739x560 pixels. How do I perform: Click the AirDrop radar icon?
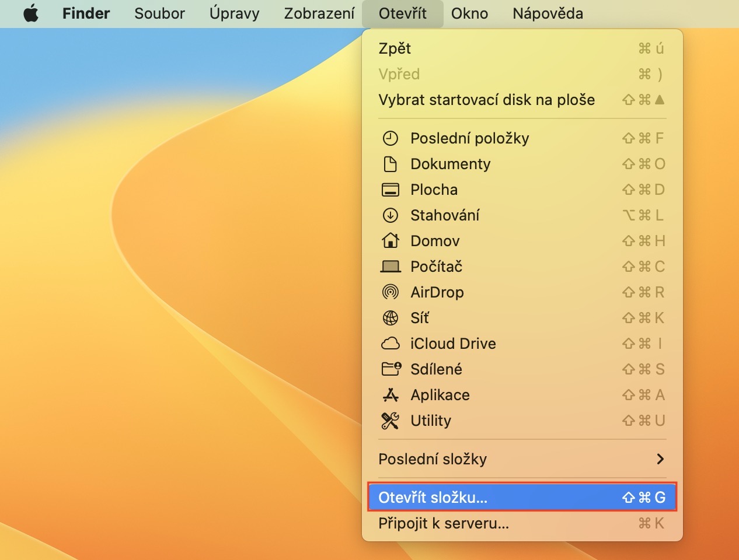390,292
